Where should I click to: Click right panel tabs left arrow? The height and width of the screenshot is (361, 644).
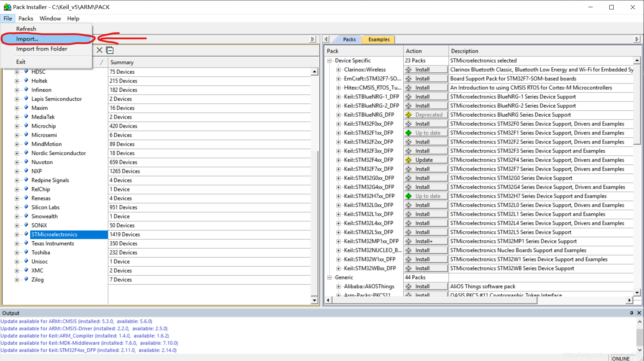click(x=326, y=39)
